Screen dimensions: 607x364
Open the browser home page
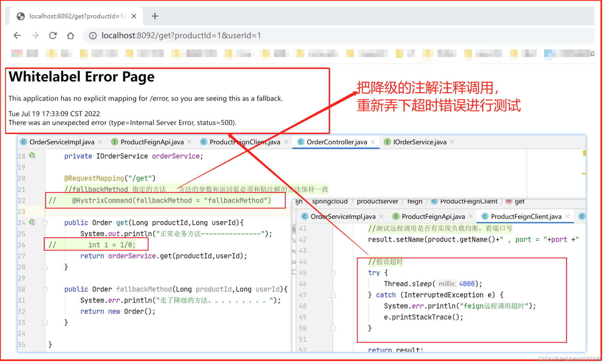click(x=70, y=35)
